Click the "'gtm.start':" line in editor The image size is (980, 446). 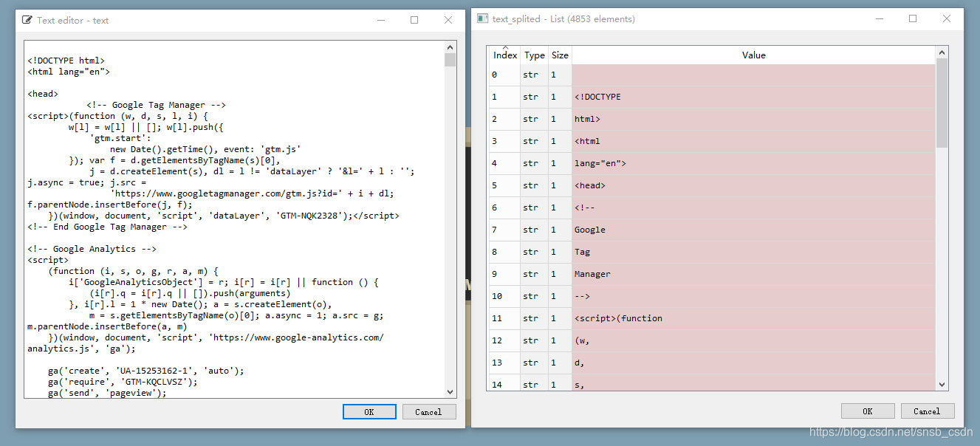[x=120, y=138]
